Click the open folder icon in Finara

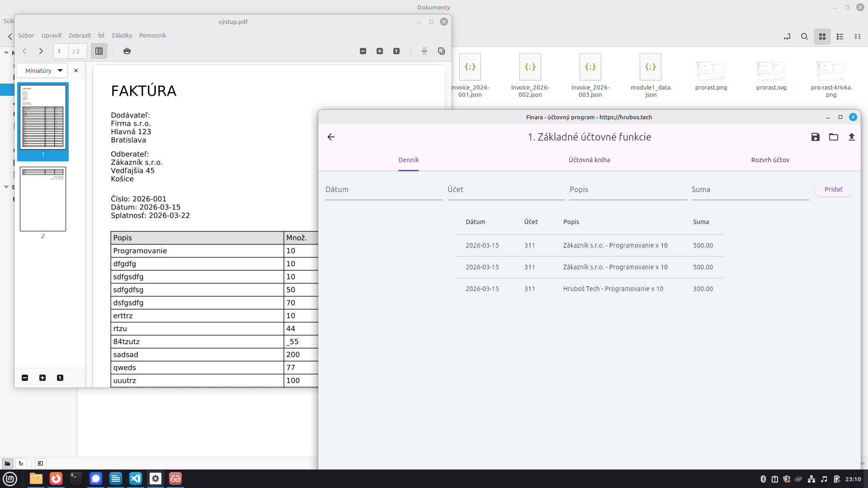coord(833,137)
